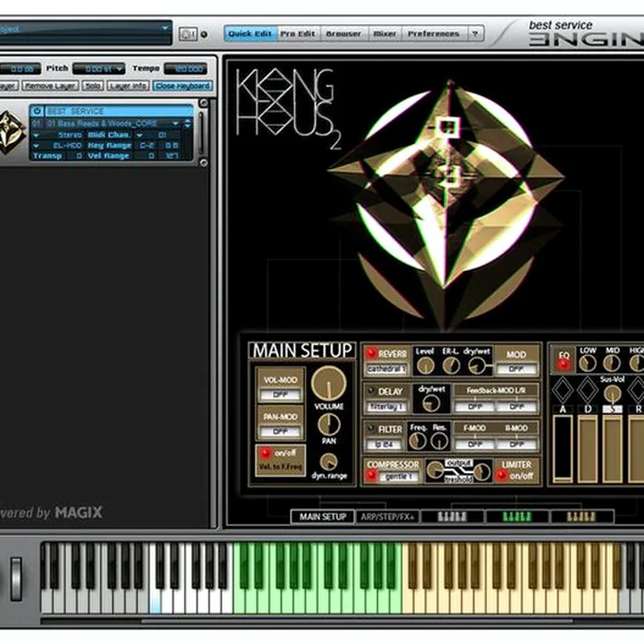Adjust the dyn. range knob
Image resolution: width=644 pixels, height=644 pixels.
[x=328, y=462]
